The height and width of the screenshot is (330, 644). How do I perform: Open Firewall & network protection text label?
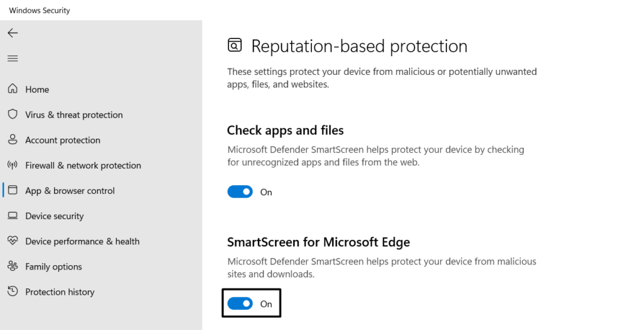pyautogui.click(x=83, y=166)
